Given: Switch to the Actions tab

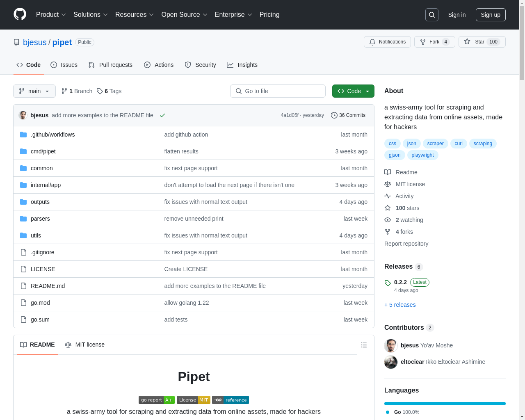Looking at the screenshot, I should [159, 65].
